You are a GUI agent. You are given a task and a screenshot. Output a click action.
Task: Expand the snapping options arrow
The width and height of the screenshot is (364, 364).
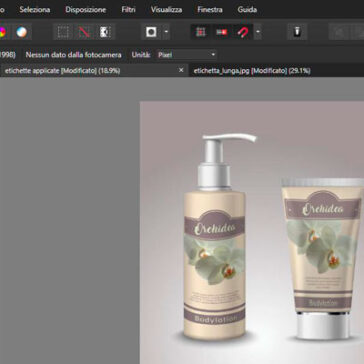tap(258, 32)
